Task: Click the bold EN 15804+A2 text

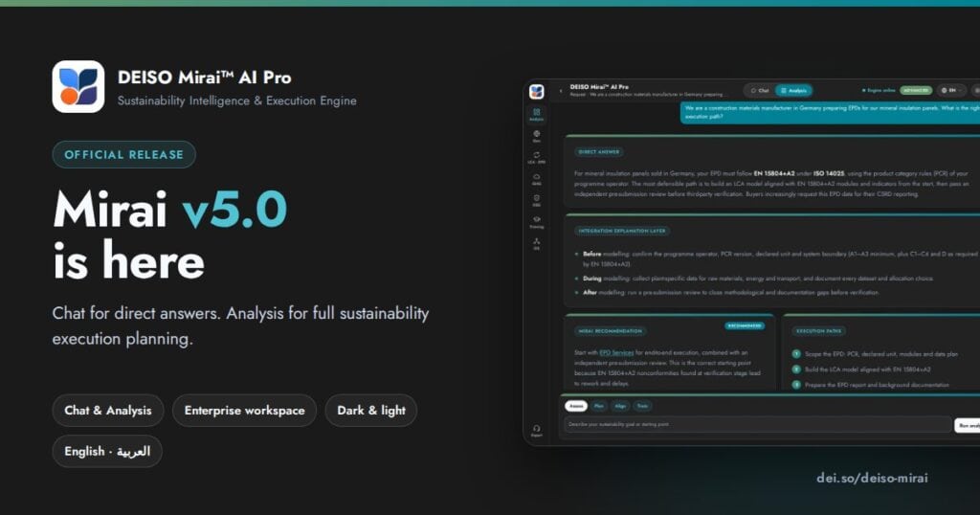Action: coord(773,174)
